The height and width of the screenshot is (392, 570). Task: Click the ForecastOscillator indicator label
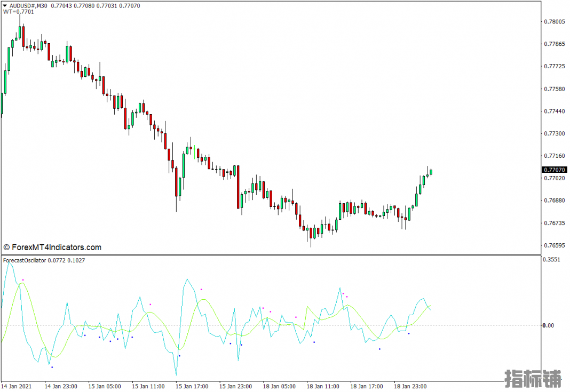25,260
